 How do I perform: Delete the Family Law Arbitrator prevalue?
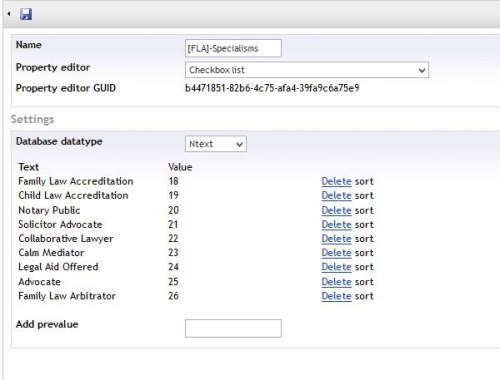(x=336, y=296)
